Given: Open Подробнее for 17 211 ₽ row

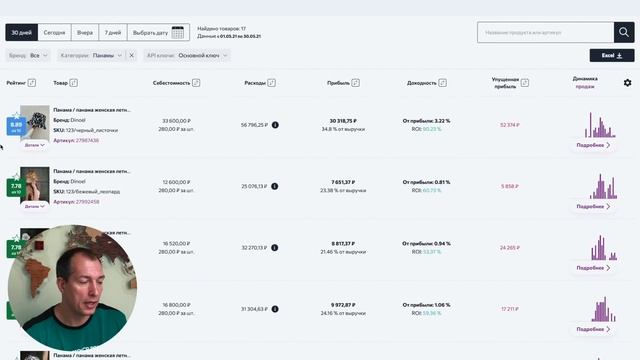Looking at the screenshot, I should point(593,329).
